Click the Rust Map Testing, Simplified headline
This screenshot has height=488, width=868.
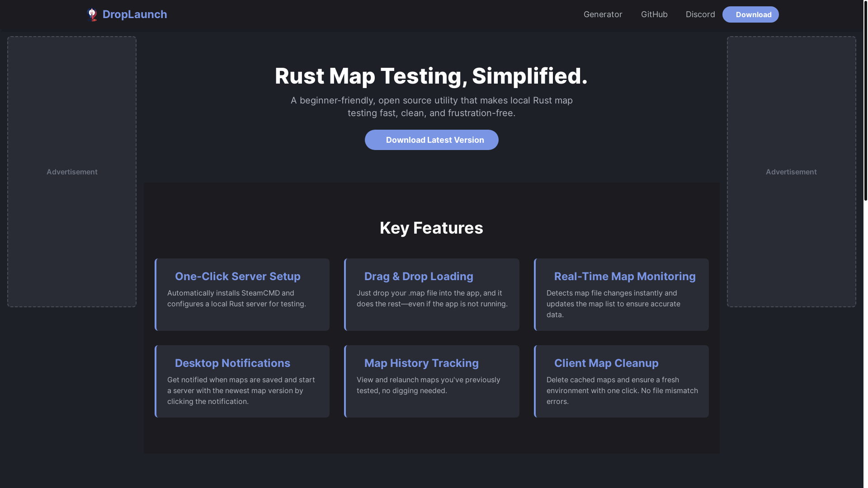431,75
